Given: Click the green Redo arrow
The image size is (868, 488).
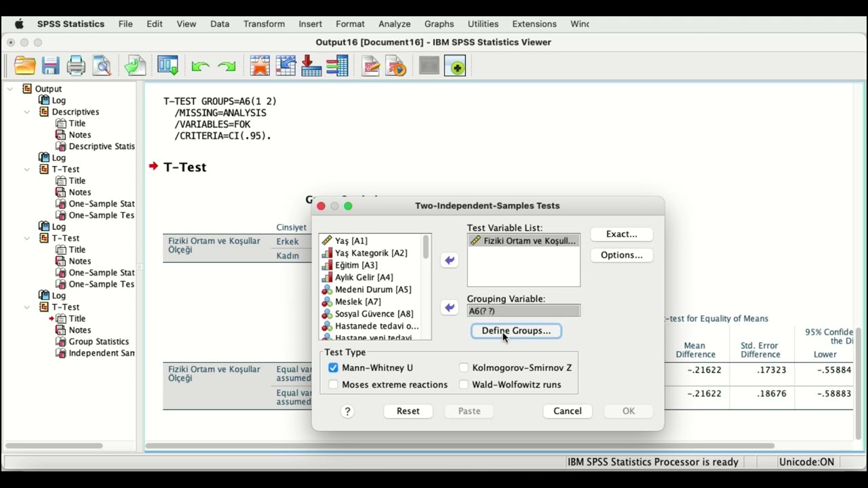Looking at the screenshot, I should tap(226, 66).
